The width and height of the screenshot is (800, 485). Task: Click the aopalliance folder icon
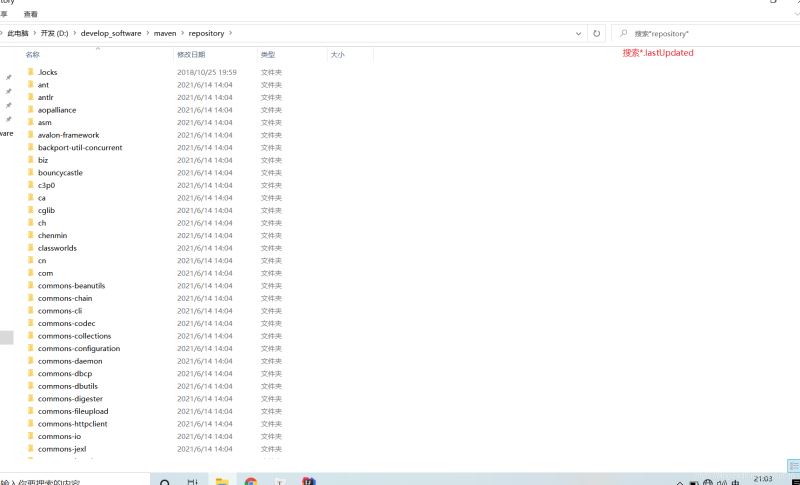coord(31,110)
